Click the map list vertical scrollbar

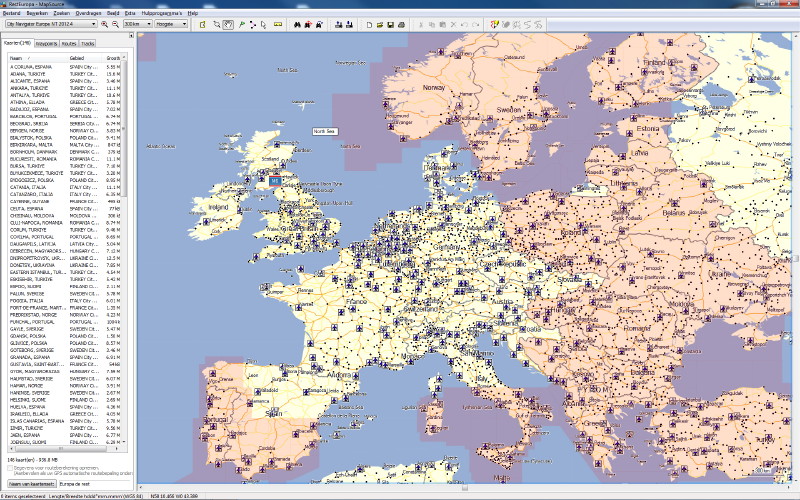point(123,249)
